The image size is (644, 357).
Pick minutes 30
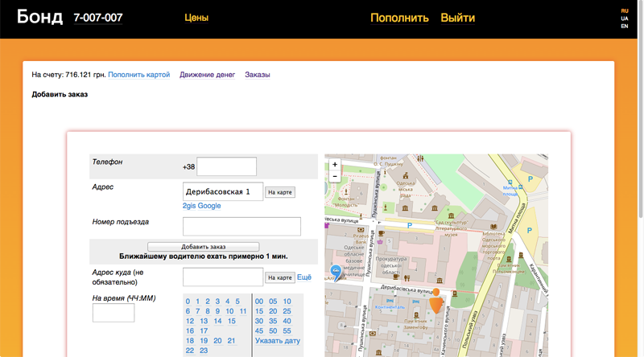(259, 321)
